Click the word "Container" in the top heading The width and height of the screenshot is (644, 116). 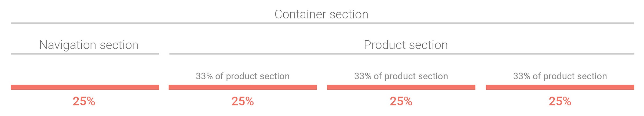(x=300, y=14)
